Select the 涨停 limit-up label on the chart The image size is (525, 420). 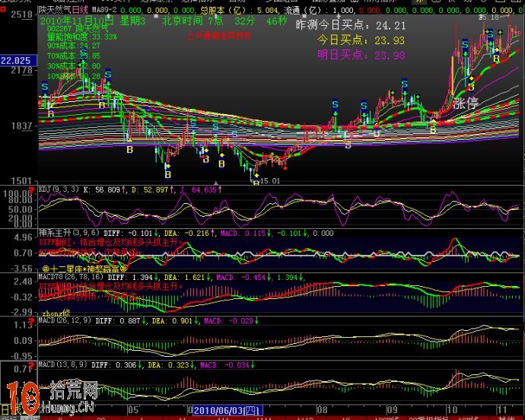point(467,104)
